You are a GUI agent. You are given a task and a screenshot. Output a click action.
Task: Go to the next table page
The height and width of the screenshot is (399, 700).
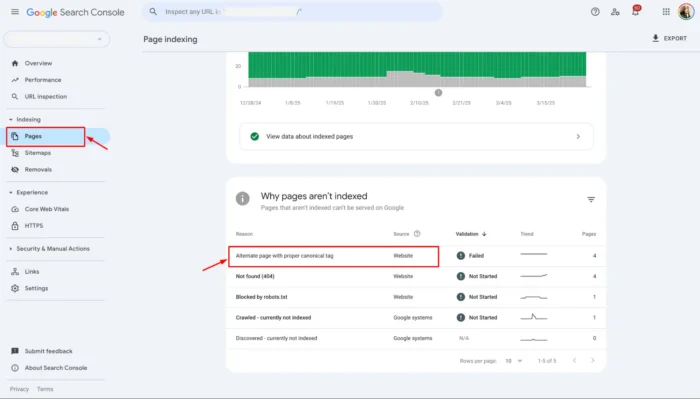[593, 360]
